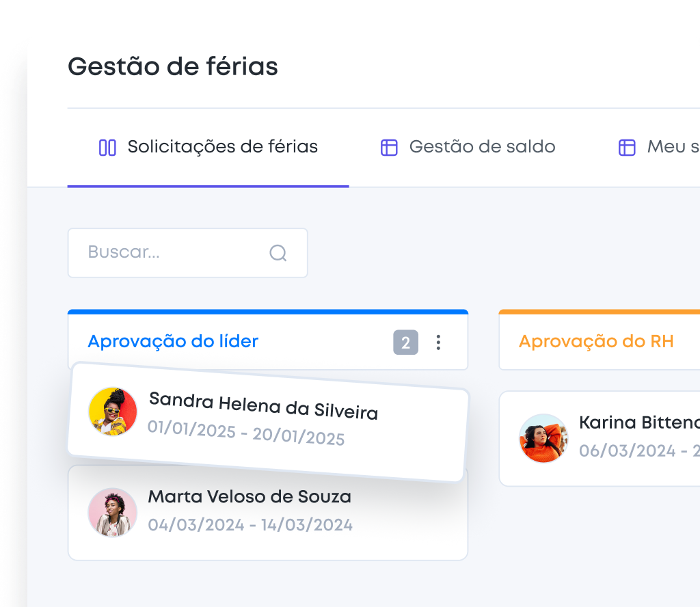Viewport: 700px width, 607px height.
Task: Click the table icon beside Meu s… tab
Action: [x=627, y=147]
